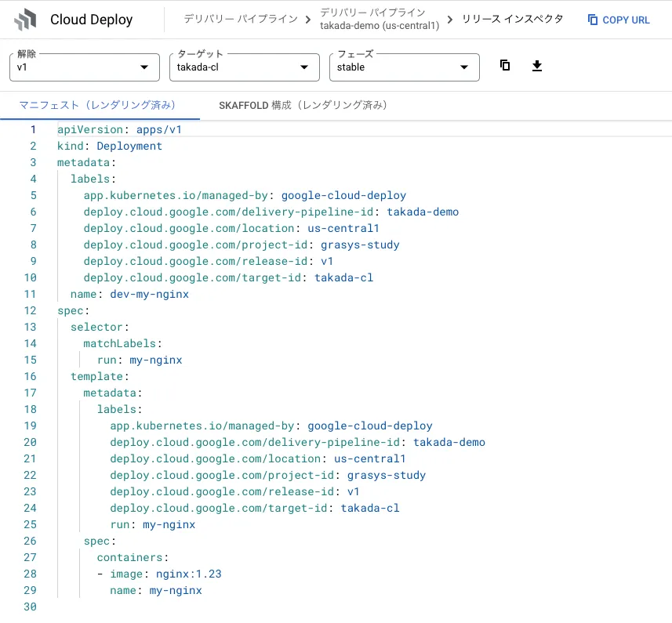Click line 13 selector: key
The image size is (672, 623).
click(x=100, y=327)
